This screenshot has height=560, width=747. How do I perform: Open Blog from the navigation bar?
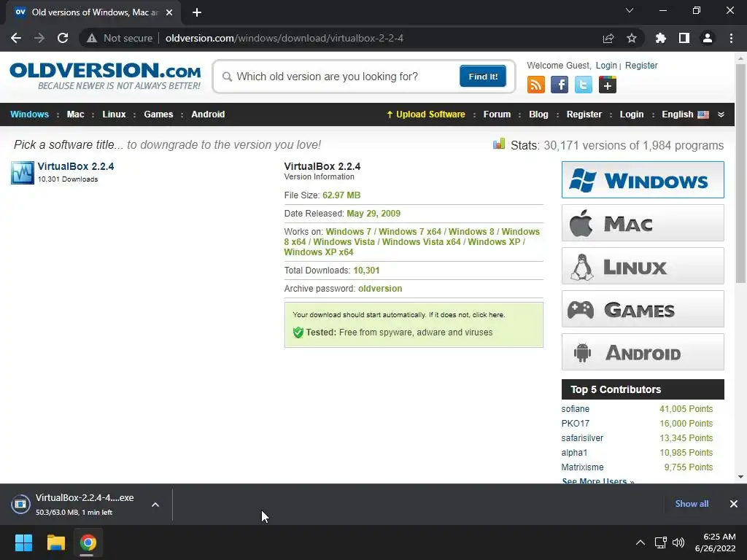click(538, 114)
